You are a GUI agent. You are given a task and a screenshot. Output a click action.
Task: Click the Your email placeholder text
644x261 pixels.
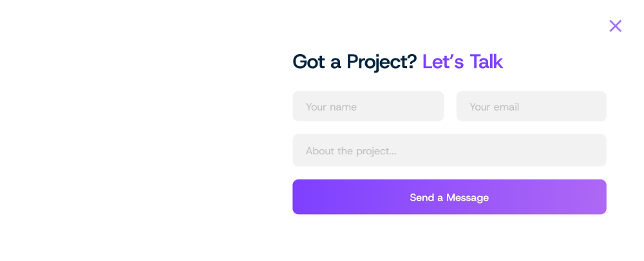coord(495,107)
